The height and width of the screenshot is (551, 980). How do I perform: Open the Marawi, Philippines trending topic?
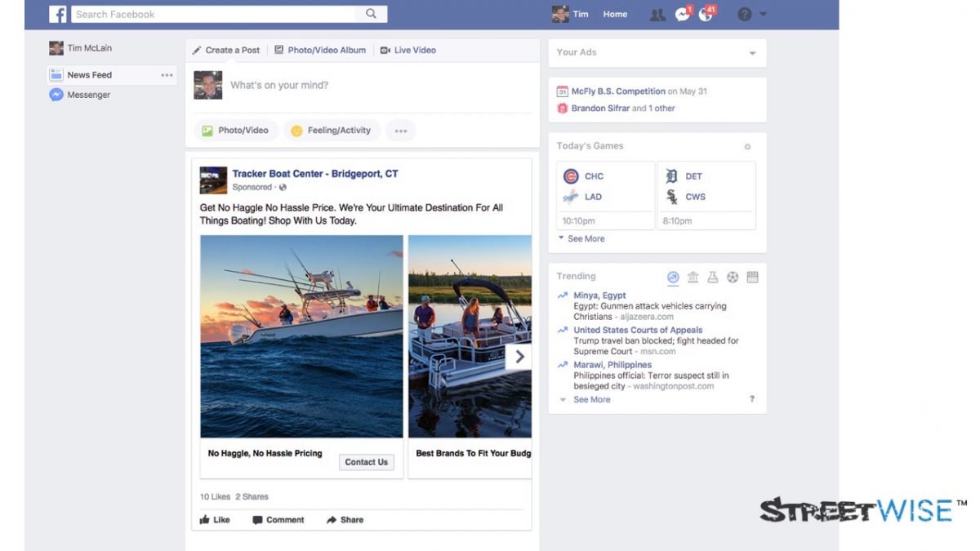(612, 365)
